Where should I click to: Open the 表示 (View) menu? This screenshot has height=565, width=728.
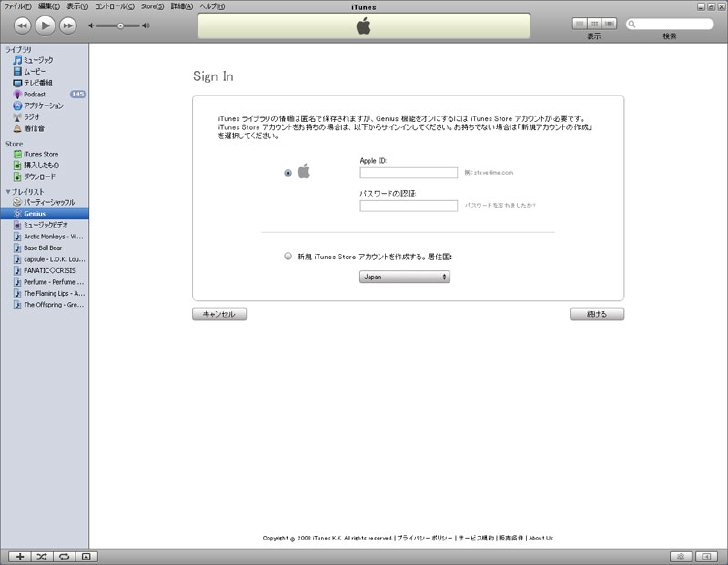(x=77, y=6)
